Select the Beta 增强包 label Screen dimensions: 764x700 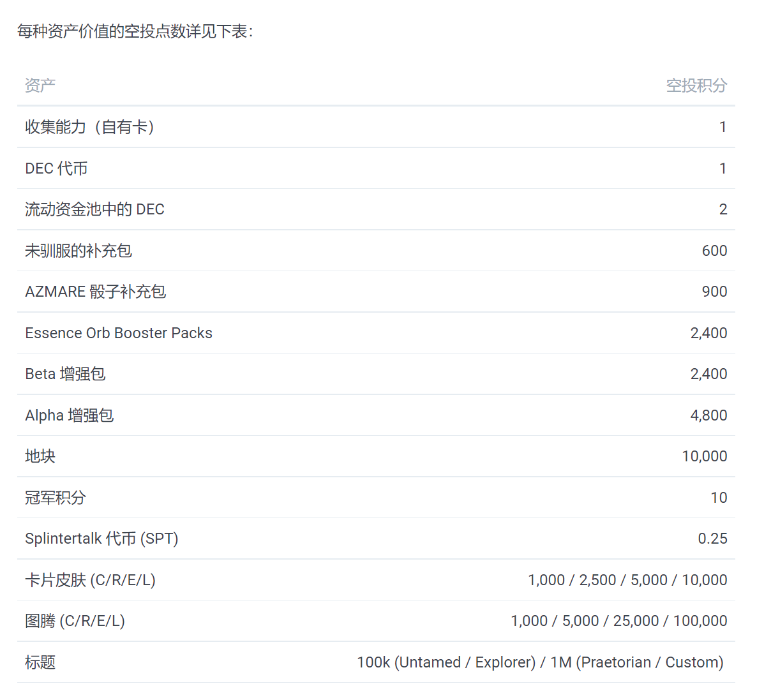[65, 374]
